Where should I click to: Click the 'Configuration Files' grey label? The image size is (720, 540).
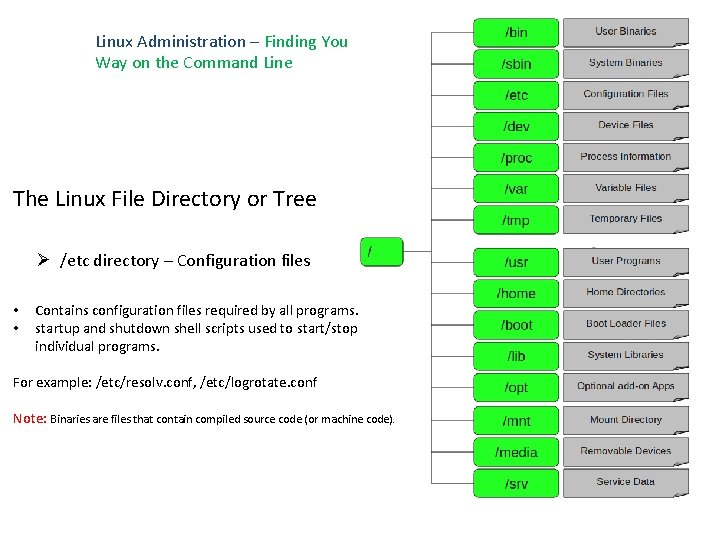pyautogui.click(x=626, y=94)
